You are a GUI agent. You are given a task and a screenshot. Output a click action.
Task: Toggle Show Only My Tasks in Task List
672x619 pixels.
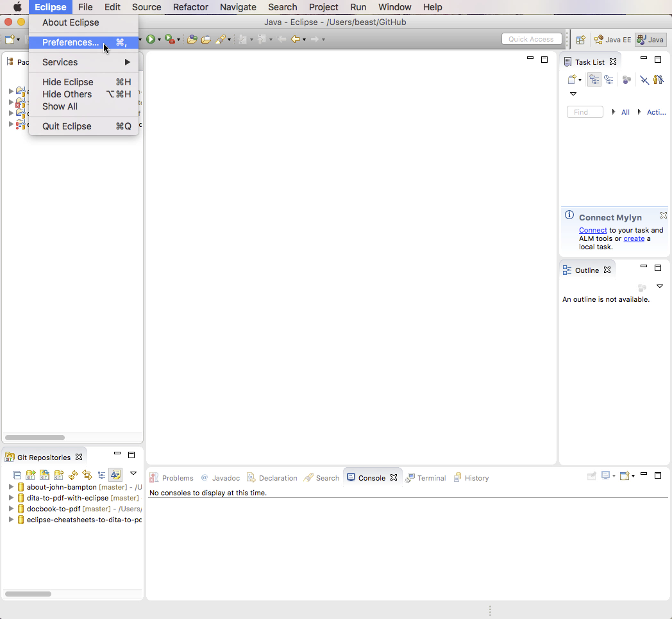(659, 79)
